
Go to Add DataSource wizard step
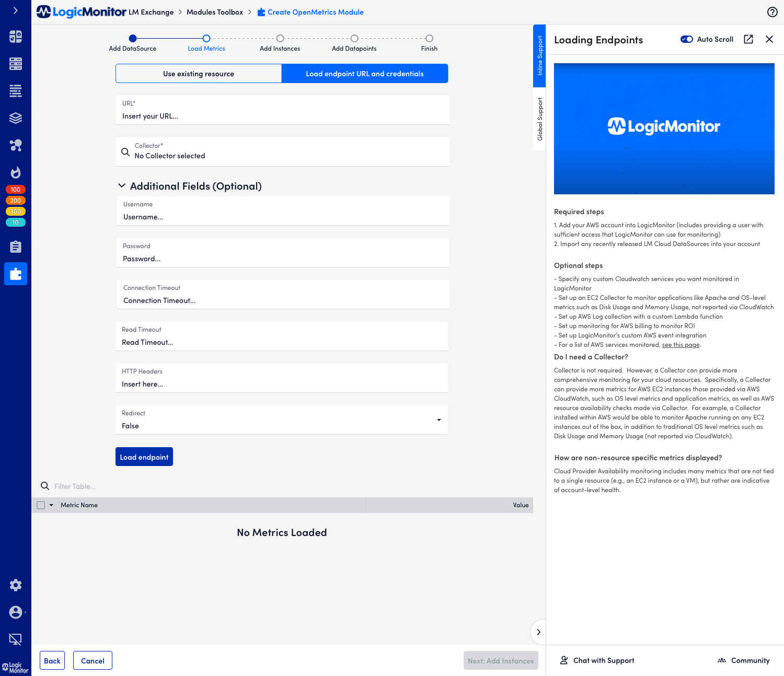(x=133, y=43)
